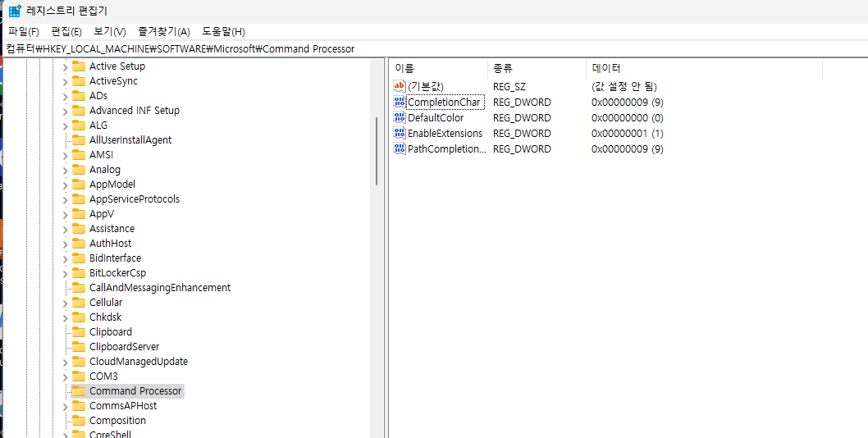Screen dimensions: 868x438
Task: Click the registry path address bar
Action: pos(434,48)
